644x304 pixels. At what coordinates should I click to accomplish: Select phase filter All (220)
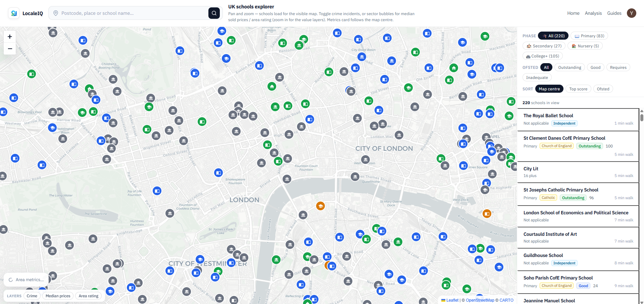(553, 36)
